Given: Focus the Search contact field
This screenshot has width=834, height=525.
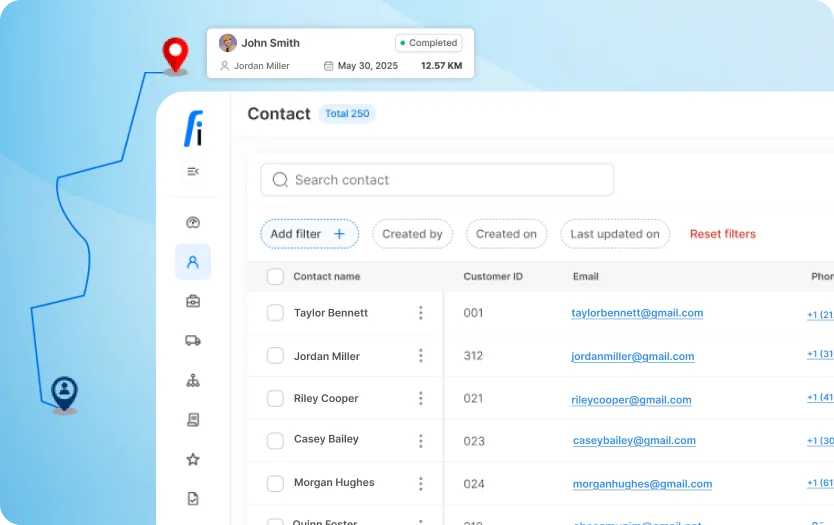Looking at the screenshot, I should coord(437,180).
